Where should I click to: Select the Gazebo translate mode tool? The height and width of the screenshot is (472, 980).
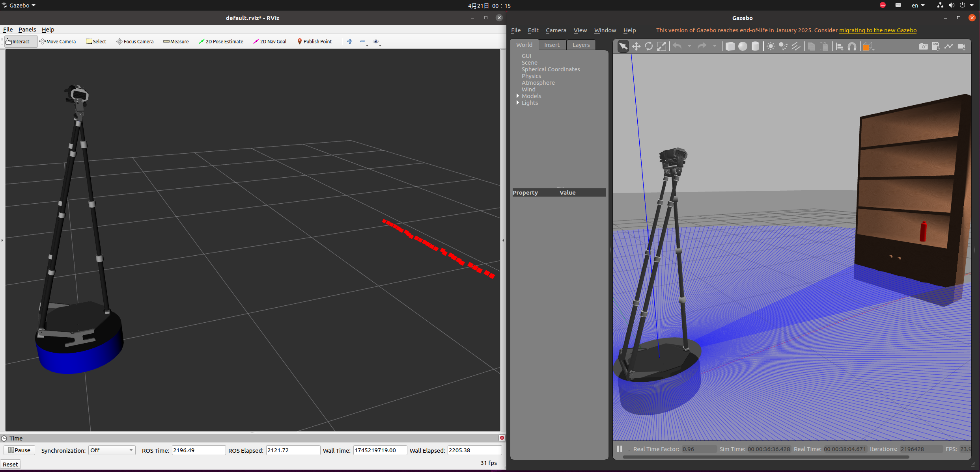pos(636,46)
